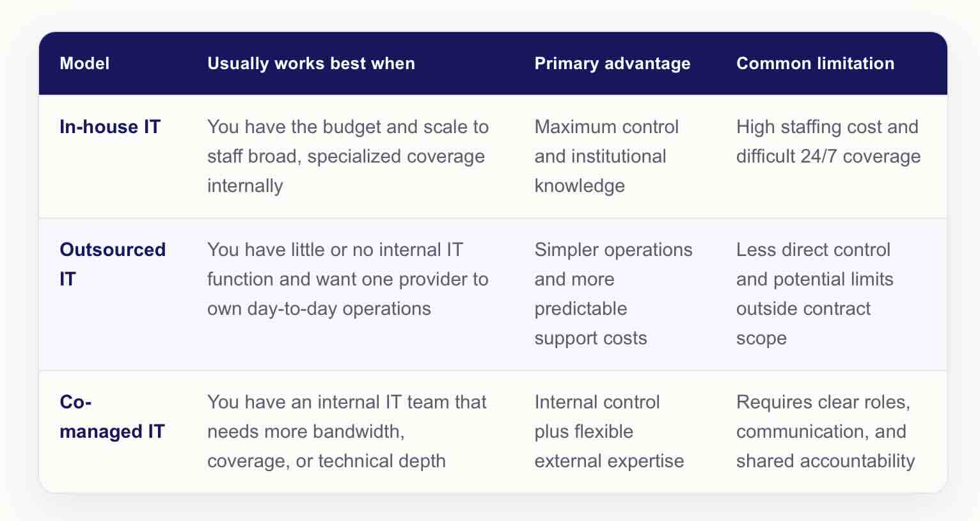The width and height of the screenshot is (980, 521).
Task: Click the Outsourced IT row label
Action: (113, 264)
